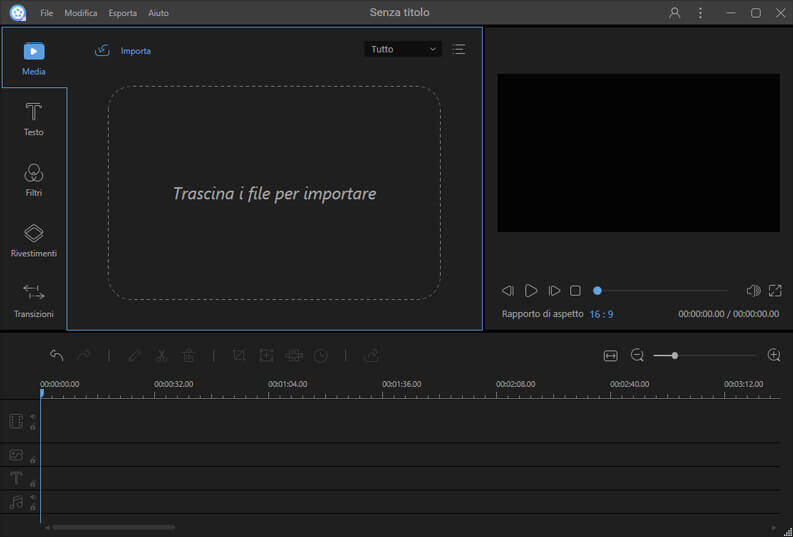Fit timeline to window width
The image size is (793, 537).
pos(610,356)
